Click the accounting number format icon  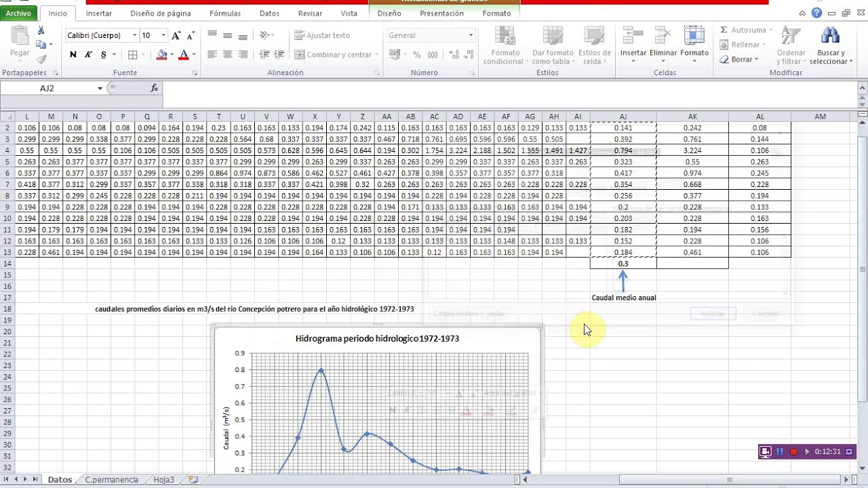pyautogui.click(x=395, y=55)
